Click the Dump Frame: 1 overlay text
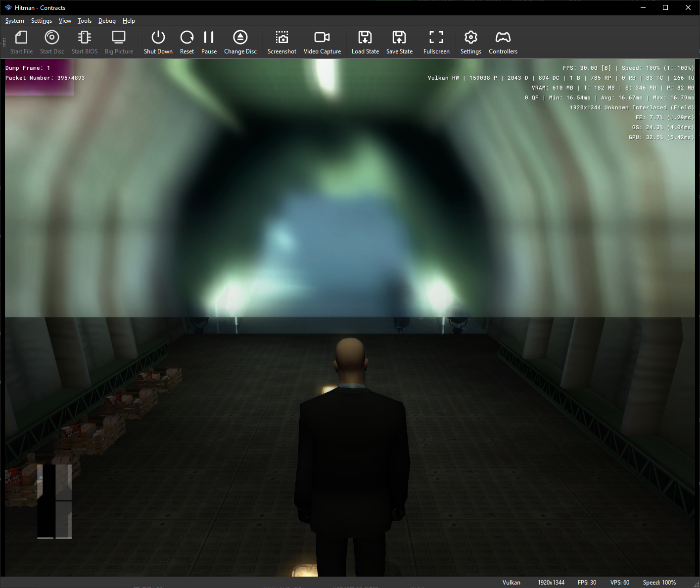 [x=28, y=68]
